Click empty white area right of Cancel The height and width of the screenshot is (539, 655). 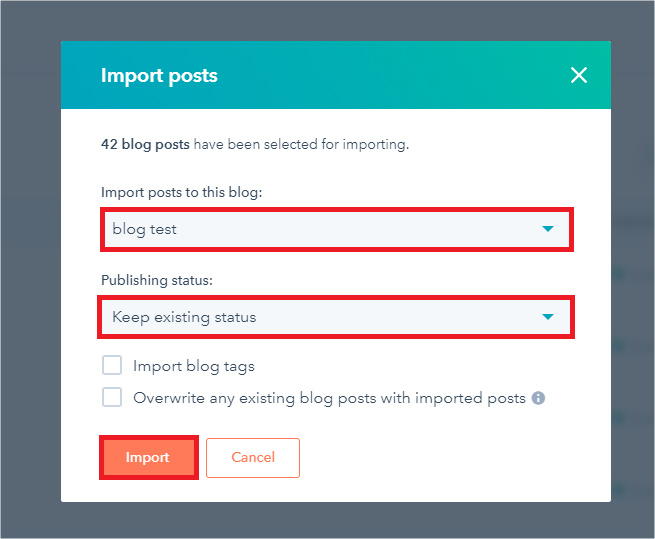click(x=450, y=457)
